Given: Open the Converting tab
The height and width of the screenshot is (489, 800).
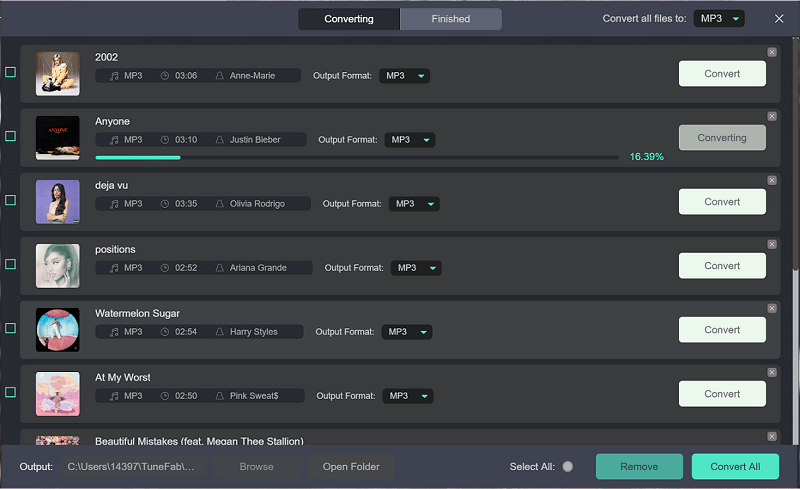Looking at the screenshot, I should tap(349, 19).
